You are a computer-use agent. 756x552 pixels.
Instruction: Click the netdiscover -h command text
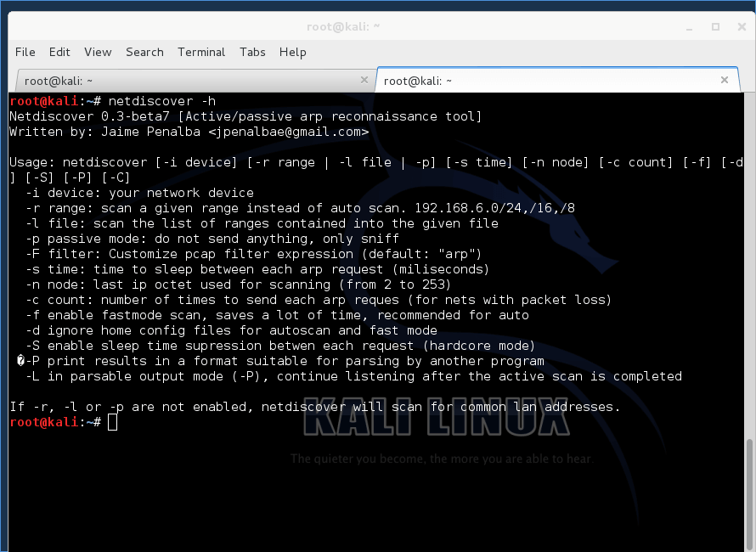coord(162,101)
